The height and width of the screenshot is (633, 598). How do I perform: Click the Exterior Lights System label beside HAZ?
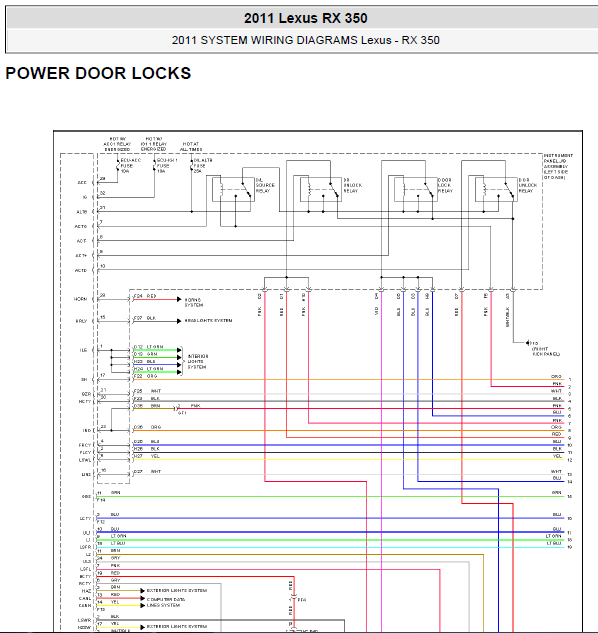177,591
